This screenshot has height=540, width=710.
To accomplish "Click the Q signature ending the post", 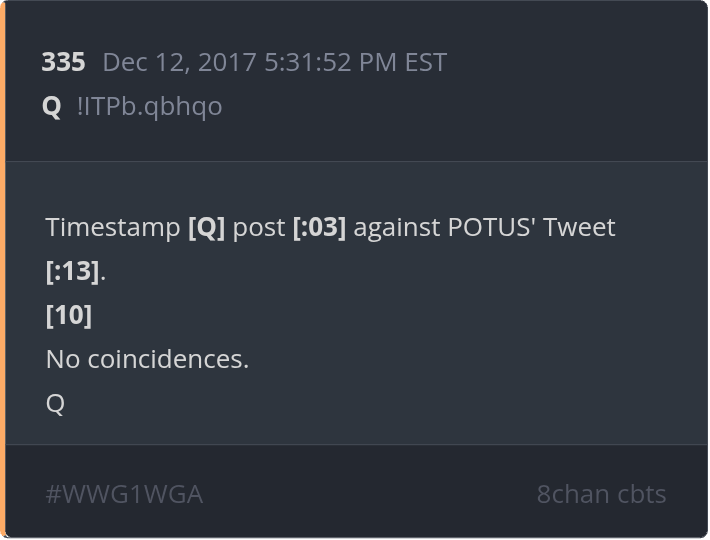I will coord(55,403).
